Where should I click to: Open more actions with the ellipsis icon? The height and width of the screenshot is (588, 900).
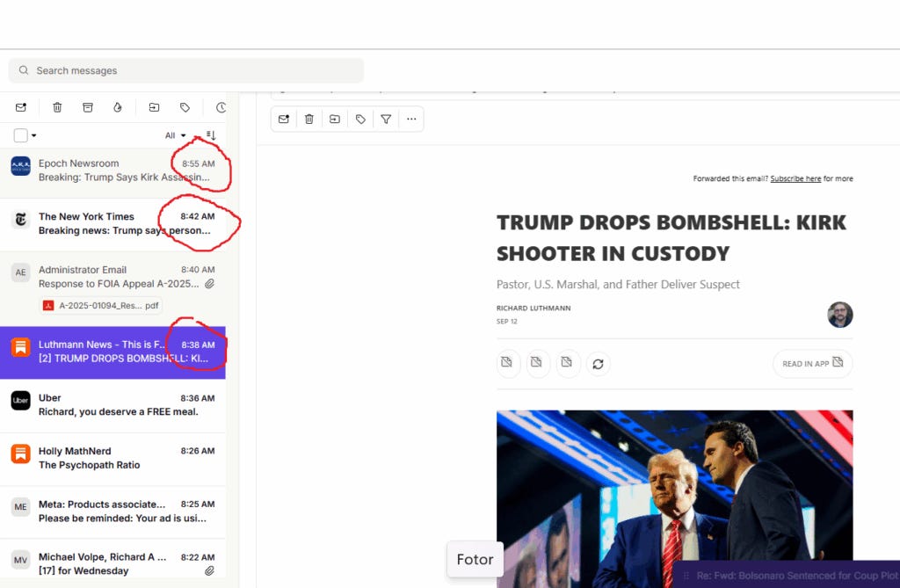[x=411, y=119]
